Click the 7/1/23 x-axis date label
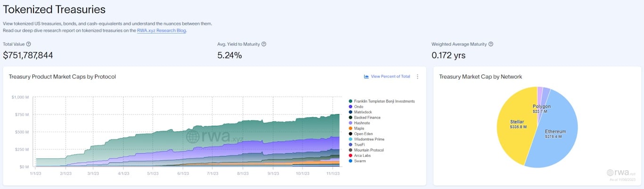Image resolution: width=644 pixels, height=189 pixels. coord(213,173)
